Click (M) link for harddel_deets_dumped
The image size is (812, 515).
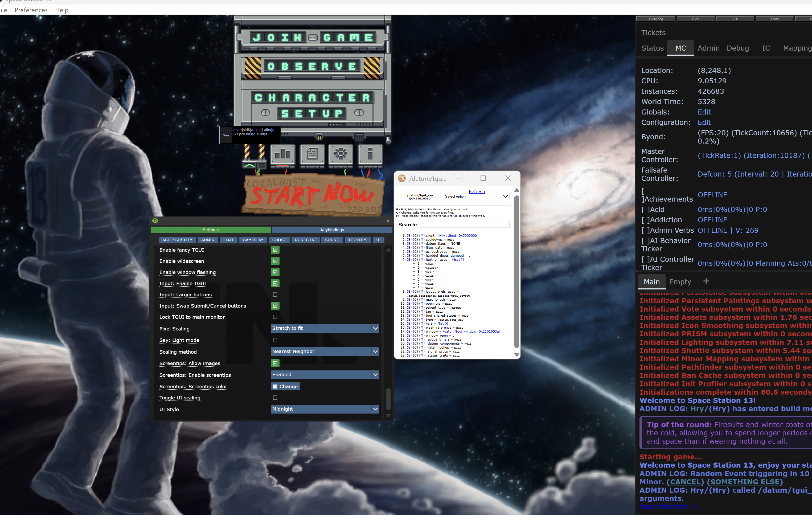(x=422, y=256)
